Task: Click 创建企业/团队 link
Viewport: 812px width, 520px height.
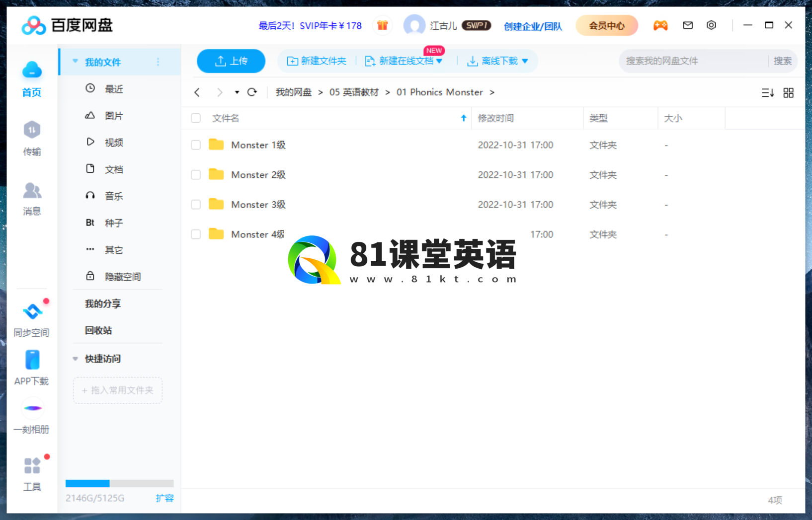Action: tap(533, 26)
